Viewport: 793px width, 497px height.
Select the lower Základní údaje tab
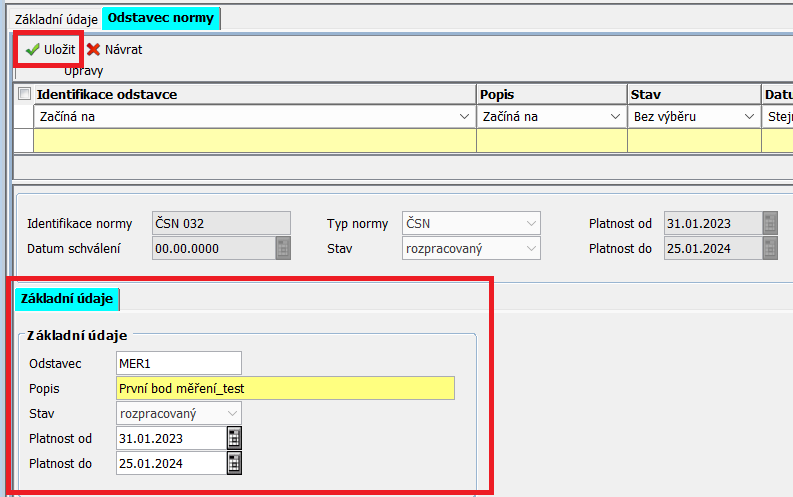point(67,298)
